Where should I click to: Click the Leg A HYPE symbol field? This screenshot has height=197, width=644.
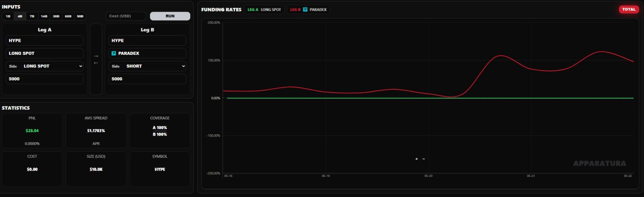click(45, 40)
